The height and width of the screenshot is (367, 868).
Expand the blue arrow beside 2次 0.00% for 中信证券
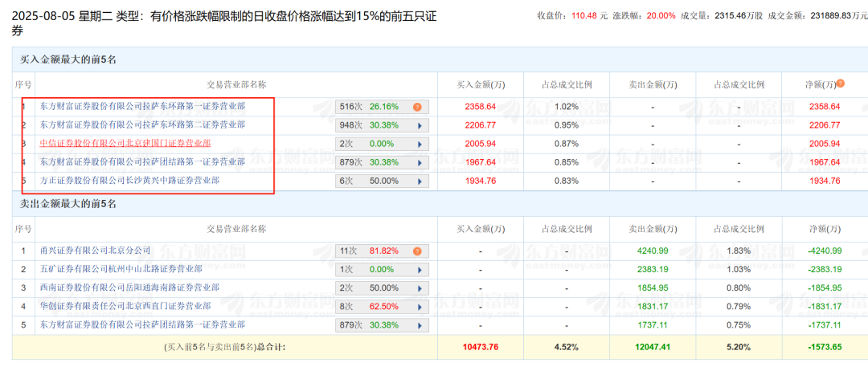coord(420,144)
